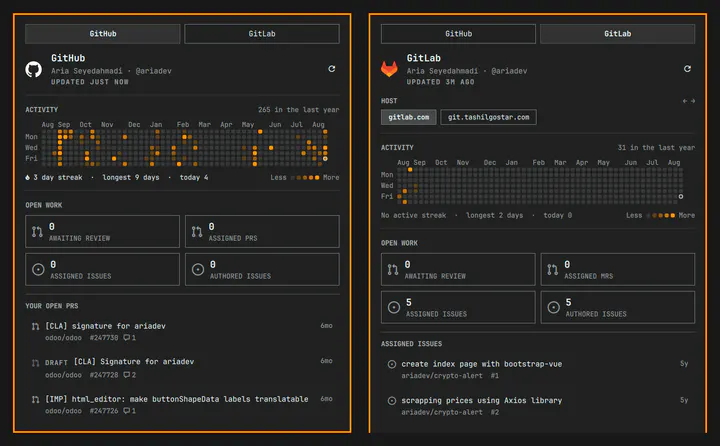This screenshot has height=446, width=720.
Task: Click 'UPDATED 3M AGO' label
Action: pyautogui.click(x=440, y=82)
